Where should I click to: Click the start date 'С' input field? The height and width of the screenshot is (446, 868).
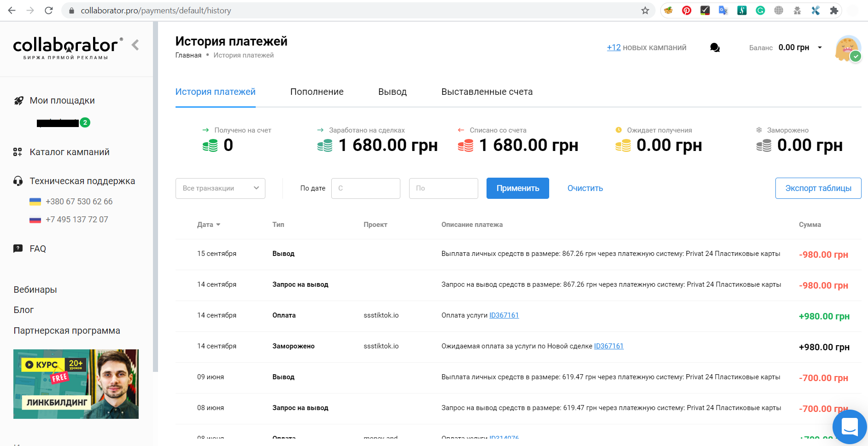(x=365, y=188)
